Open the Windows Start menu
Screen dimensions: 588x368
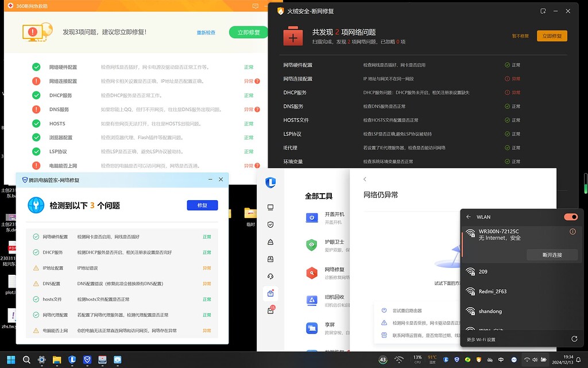click(x=11, y=360)
